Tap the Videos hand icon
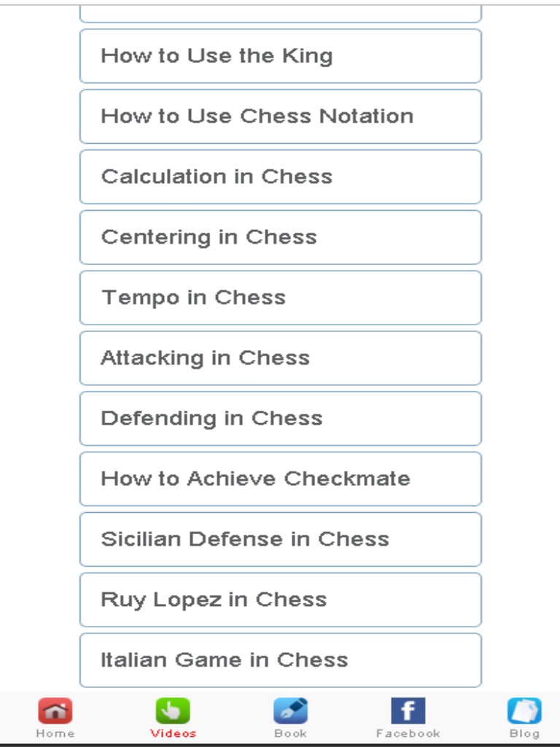The width and height of the screenshot is (560, 747). (x=173, y=711)
